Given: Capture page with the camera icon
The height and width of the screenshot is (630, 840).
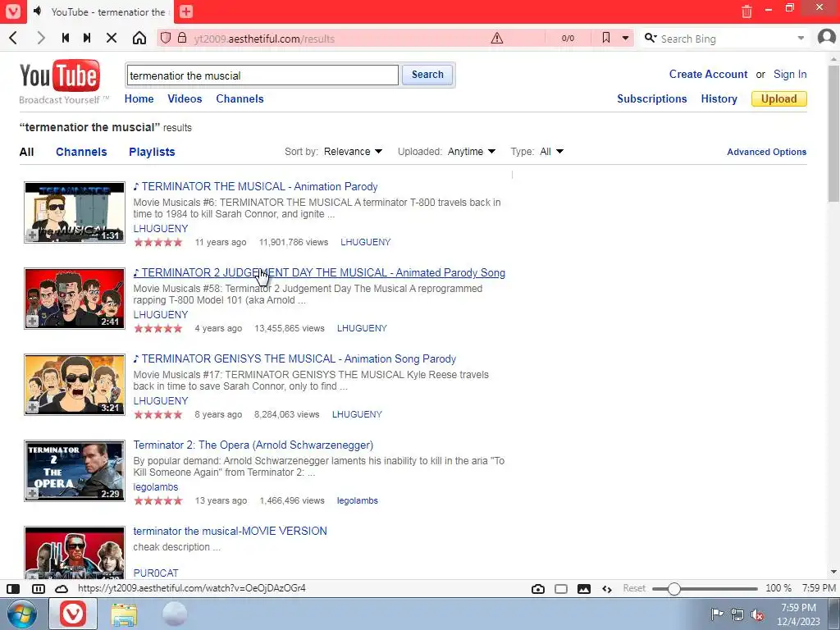Looking at the screenshot, I should pos(538,589).
